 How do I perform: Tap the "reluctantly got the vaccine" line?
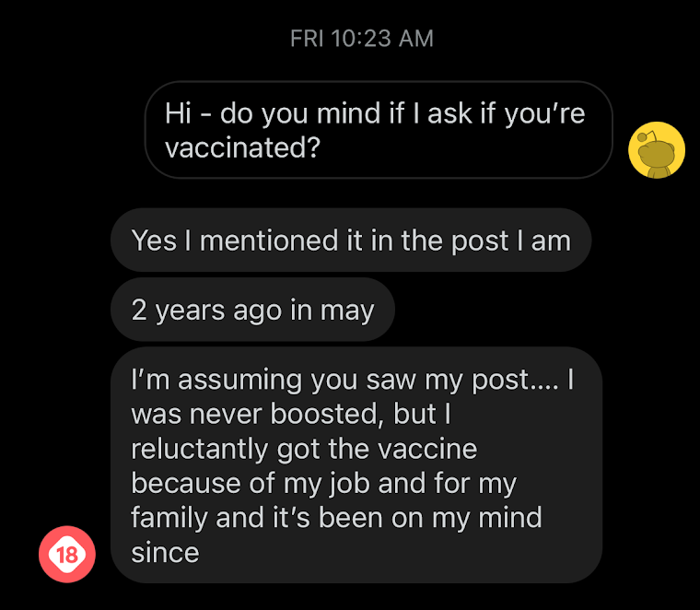(304, 449)
